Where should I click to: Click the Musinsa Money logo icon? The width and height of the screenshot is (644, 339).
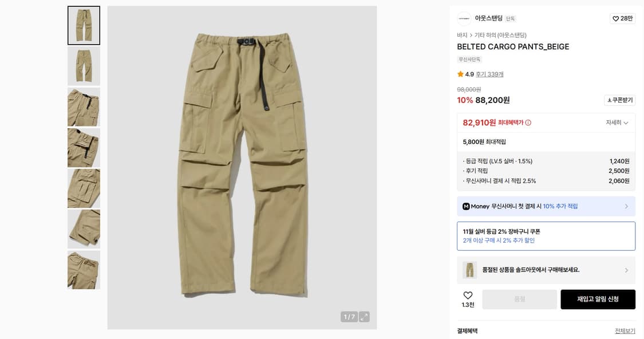click(466, 206)
